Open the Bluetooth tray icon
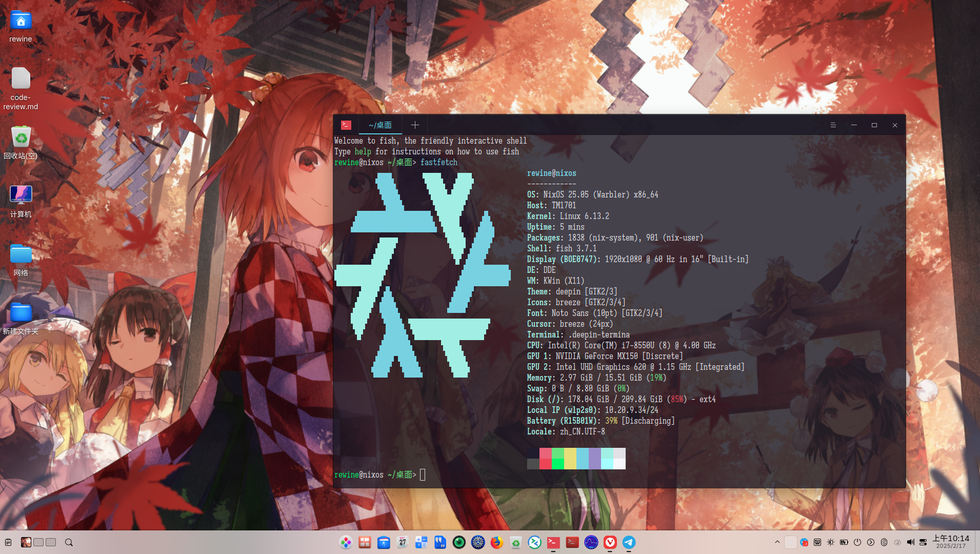Image resolution: width=980 pixels, height=554 pixels. 884,542
